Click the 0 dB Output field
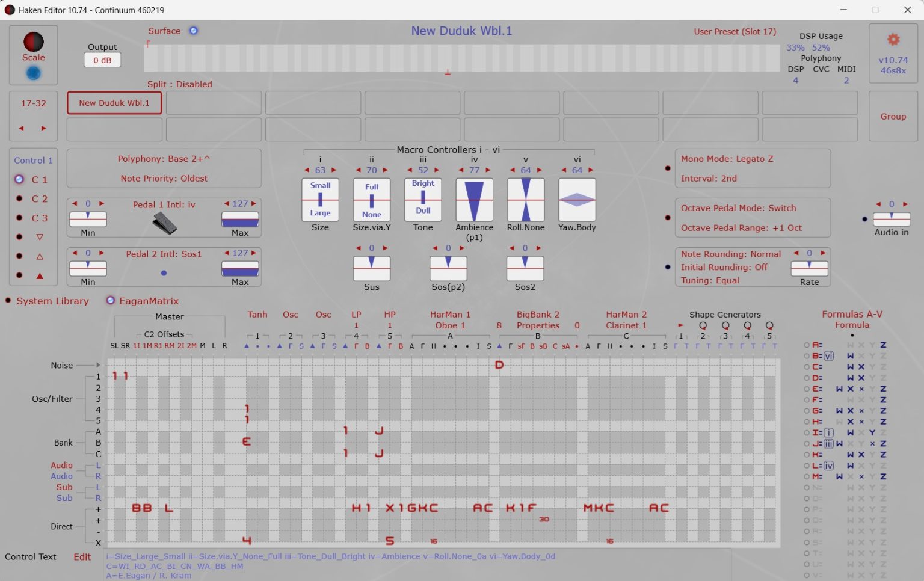The height and width of the screenshot is (581, 924). [102, 60]
